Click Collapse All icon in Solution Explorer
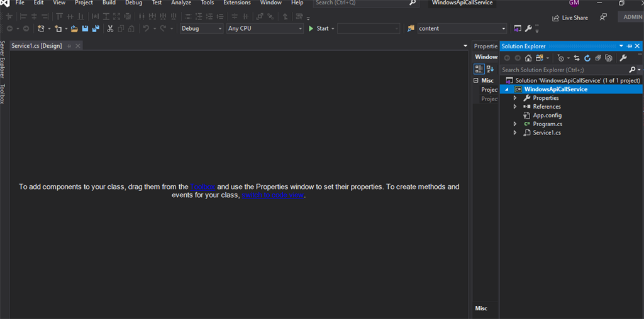 click(x=598, y=58)
